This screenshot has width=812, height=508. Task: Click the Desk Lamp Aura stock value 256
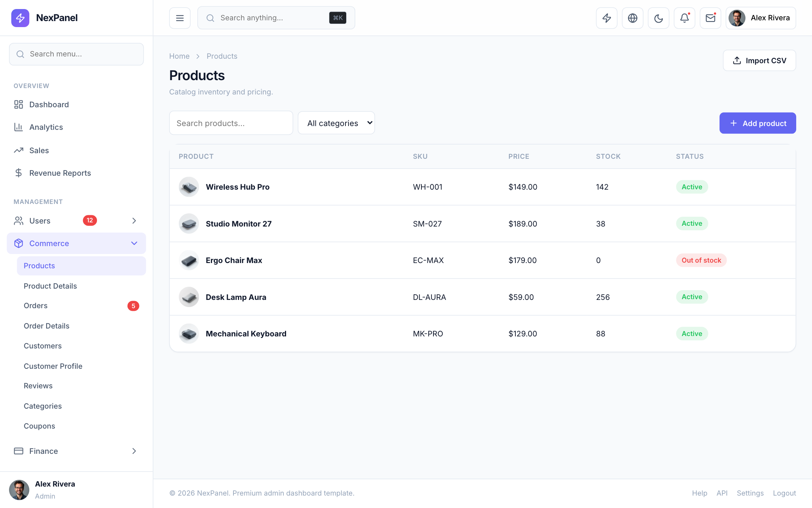pos(603,297)
